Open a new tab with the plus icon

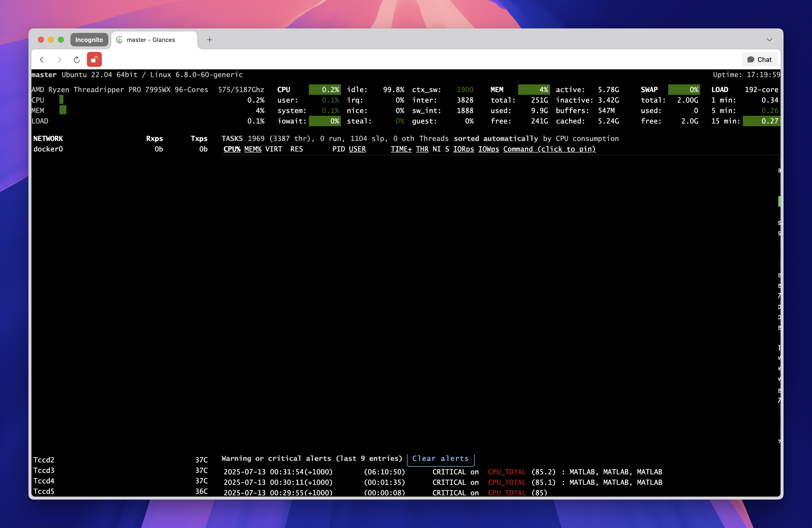tap(209, 40)
